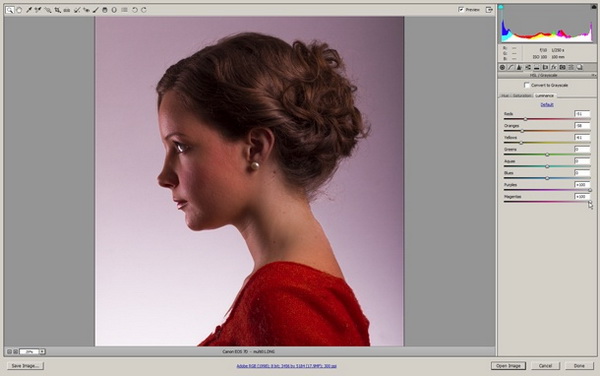Click the Oranges value input field

(582, 125)
